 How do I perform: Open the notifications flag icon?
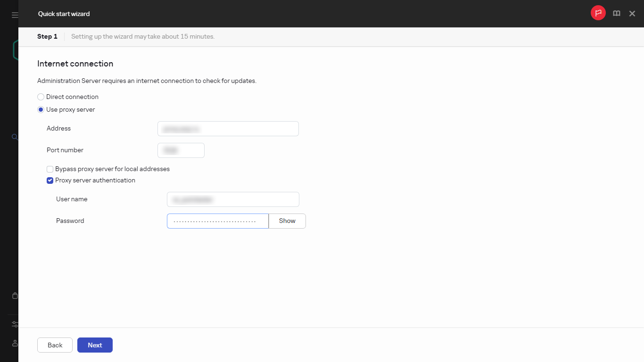(x=598, y=13)
